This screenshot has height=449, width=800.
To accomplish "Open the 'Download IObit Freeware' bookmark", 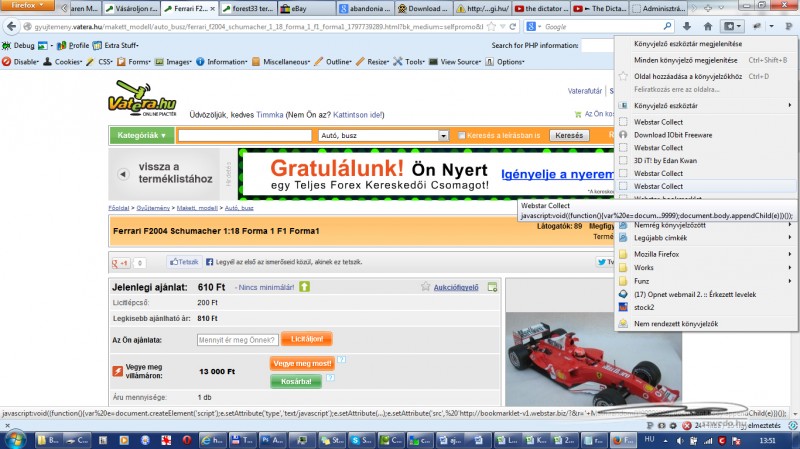I will pos(706,135).
